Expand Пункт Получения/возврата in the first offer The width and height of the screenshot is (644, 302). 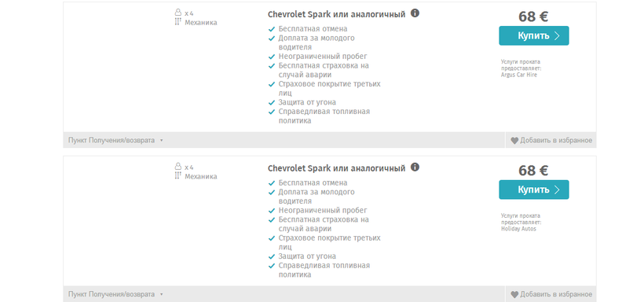[115, 140]
